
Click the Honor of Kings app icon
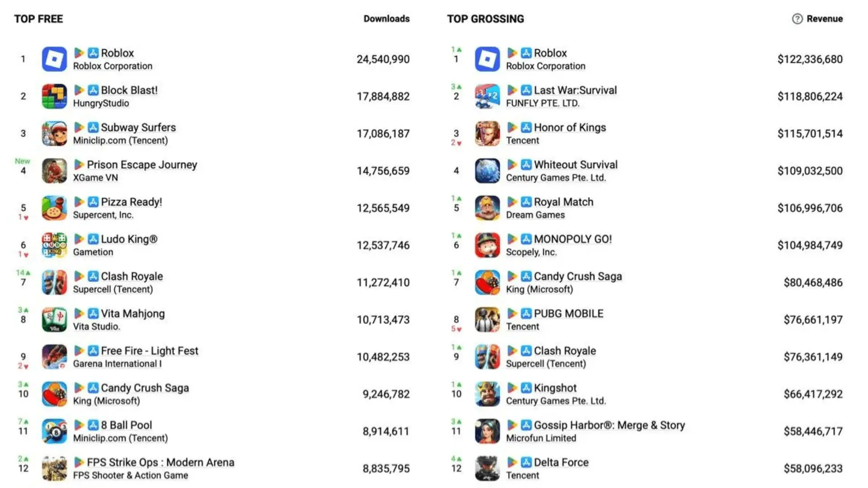click(487, 133)
